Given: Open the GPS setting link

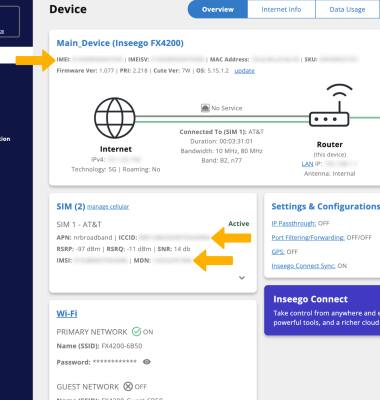Looking at the screenshot, I should pyautogui.click(x=278, y=252).
